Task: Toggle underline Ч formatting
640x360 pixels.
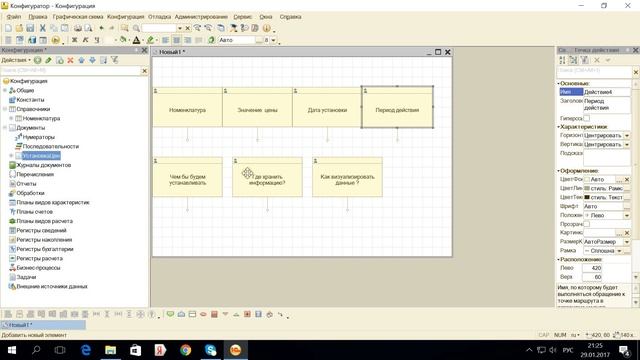Action: 97,40
